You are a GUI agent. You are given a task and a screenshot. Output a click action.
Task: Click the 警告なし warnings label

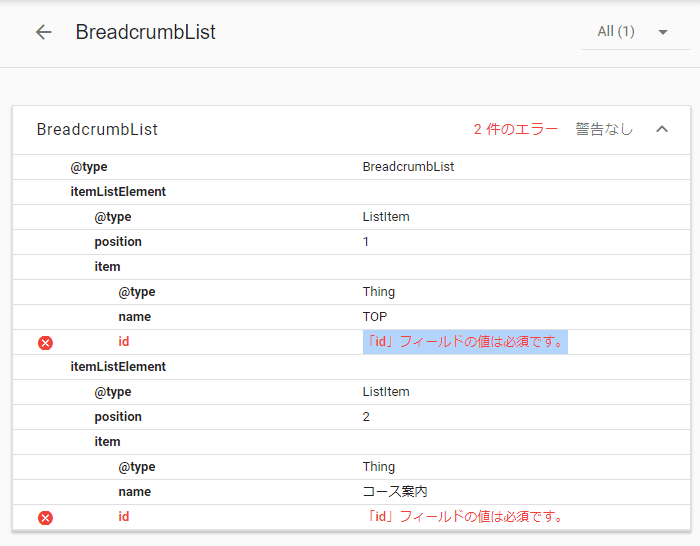(604, 129)
